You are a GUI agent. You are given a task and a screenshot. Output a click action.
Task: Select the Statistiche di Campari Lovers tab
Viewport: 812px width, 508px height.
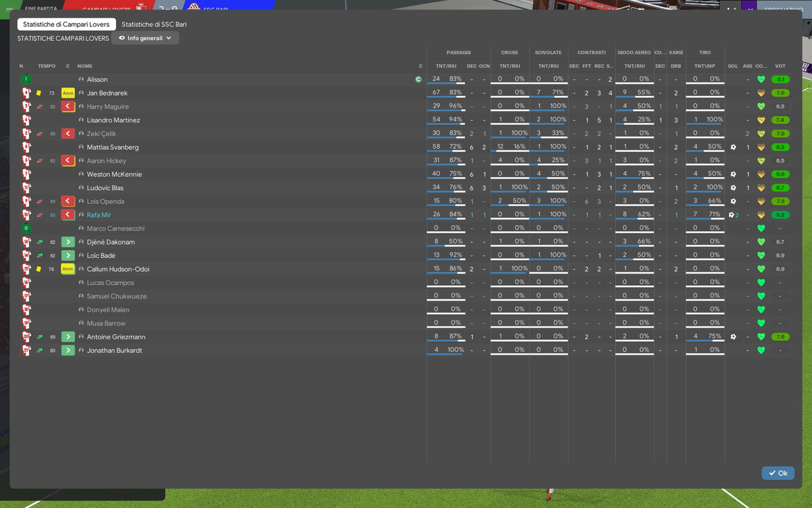(67, 24)
